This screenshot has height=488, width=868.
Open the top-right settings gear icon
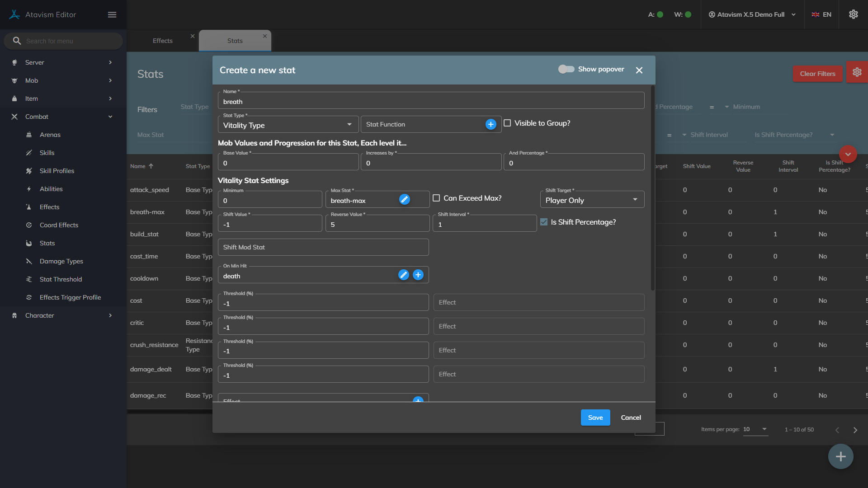tap(853, 14)
